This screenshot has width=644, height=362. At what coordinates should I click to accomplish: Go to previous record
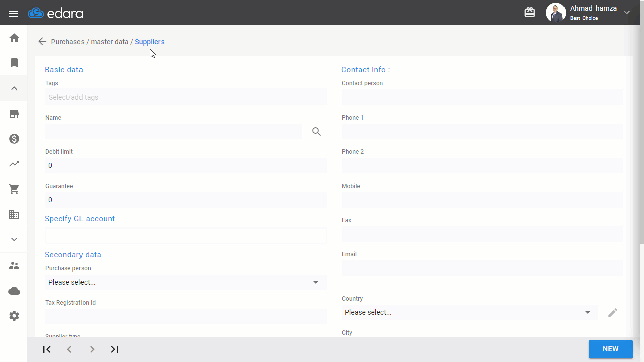click(x=69, y=349)
